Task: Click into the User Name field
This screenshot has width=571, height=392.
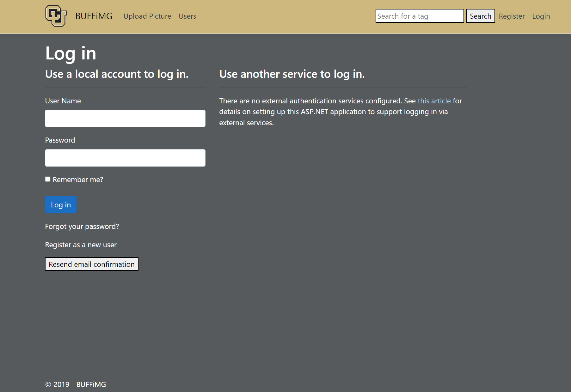Action: [125, 118]
